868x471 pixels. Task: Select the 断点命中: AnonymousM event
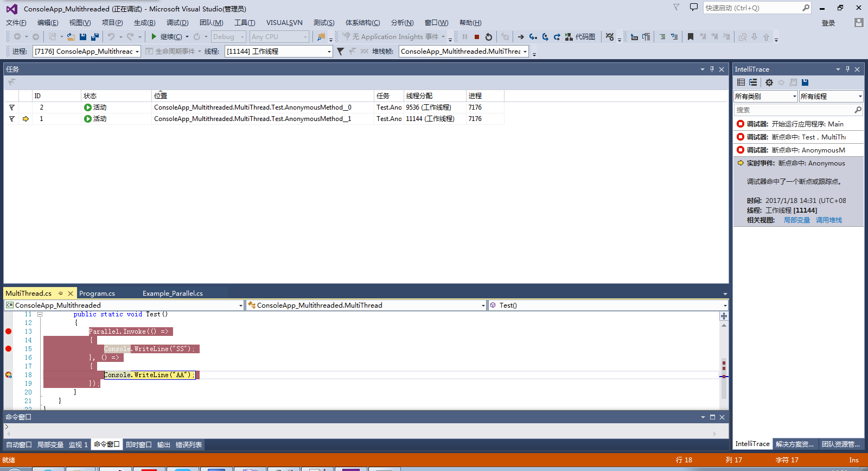point(798,150)
